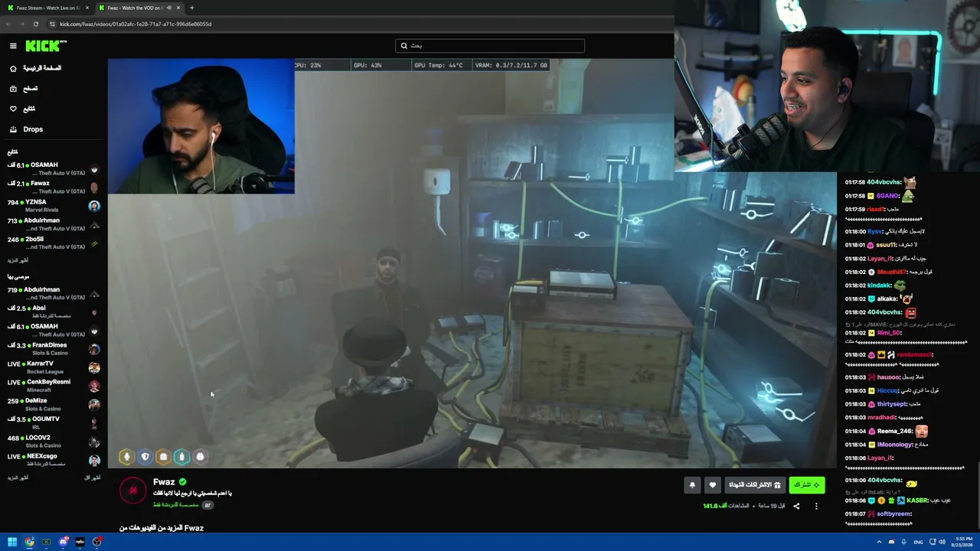The height and width of the screenshot is (551, 980).
Task: Share the video via the share icon
Action: [796, 506]
